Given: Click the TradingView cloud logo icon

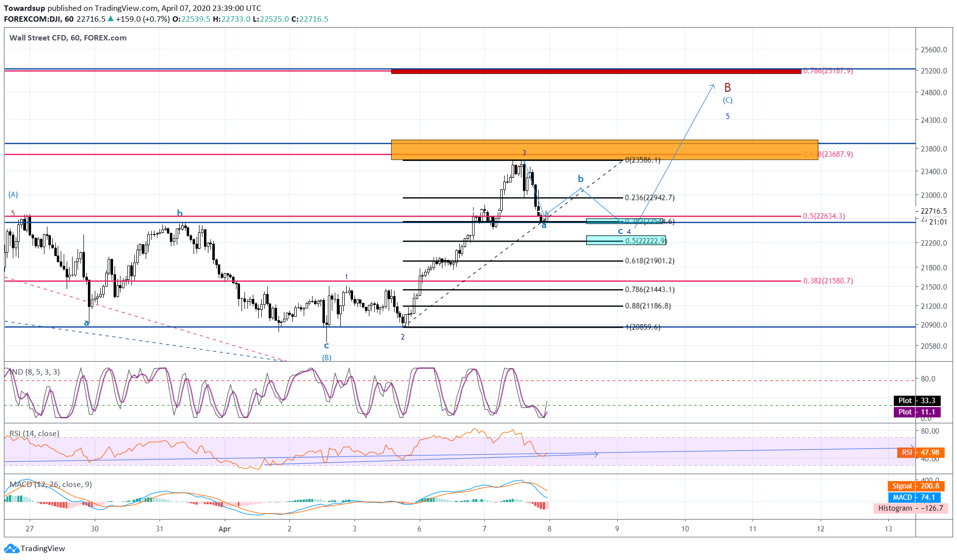Looking at the screenshot, I should tap(11, 548).
